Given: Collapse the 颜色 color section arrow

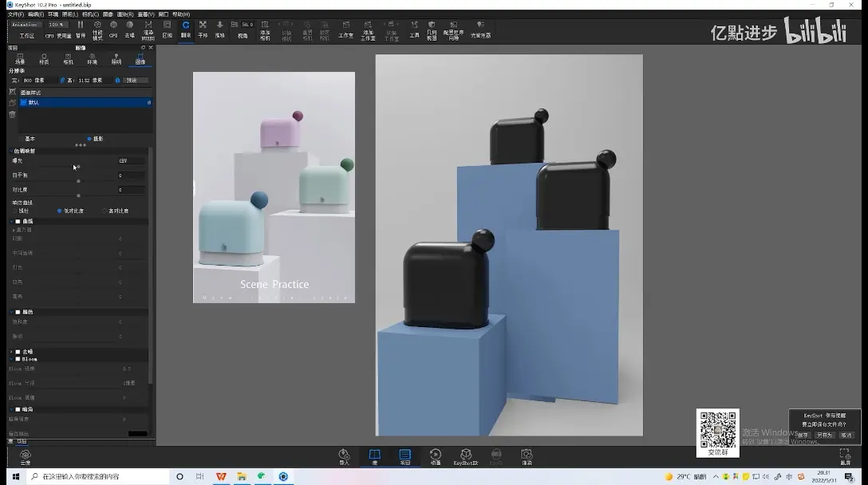Looking at the screenshot, I should point(11,312).
